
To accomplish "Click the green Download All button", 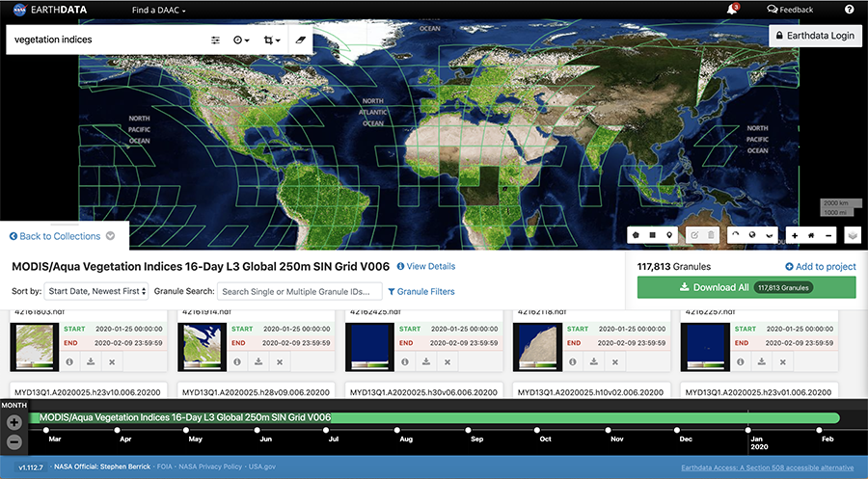I will point(746,287).
